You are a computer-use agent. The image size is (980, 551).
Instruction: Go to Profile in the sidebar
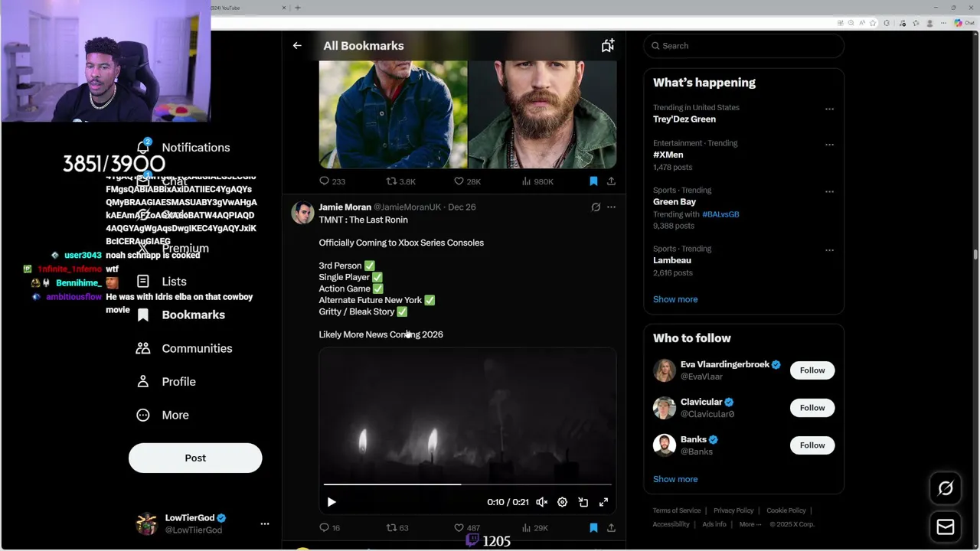click(x=178, y=381)
